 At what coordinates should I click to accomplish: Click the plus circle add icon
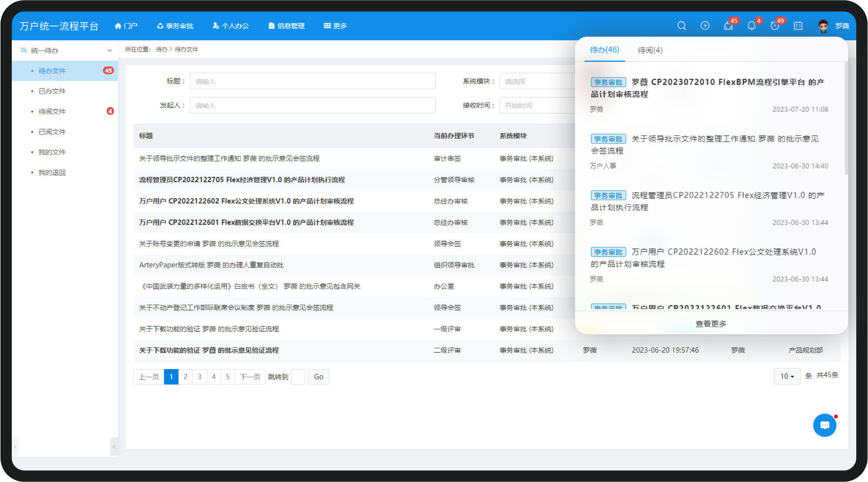pyautogui.click(x=705, y=26)
